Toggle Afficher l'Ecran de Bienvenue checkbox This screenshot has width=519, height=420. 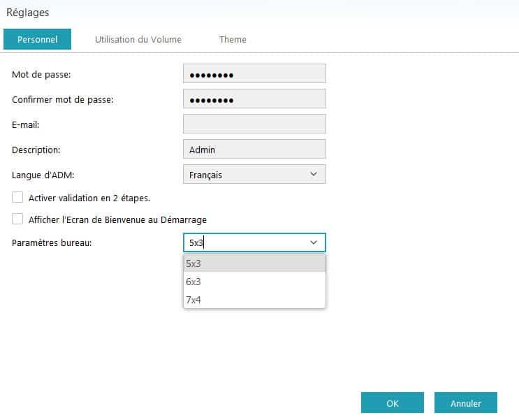(x=17, y=219)
